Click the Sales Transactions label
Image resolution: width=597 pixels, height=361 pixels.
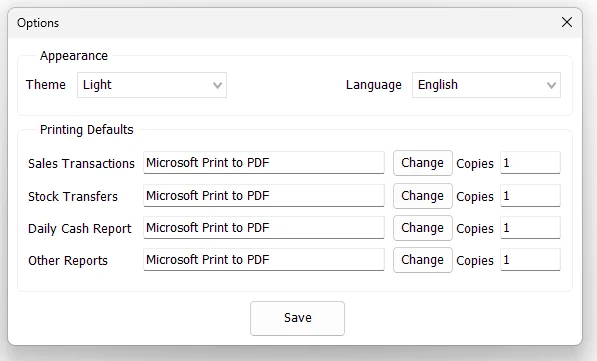pyautogui.click(x=81, y=163)
